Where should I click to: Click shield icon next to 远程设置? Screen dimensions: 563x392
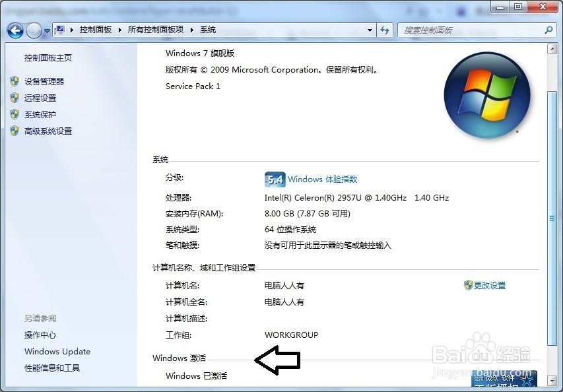15,98
